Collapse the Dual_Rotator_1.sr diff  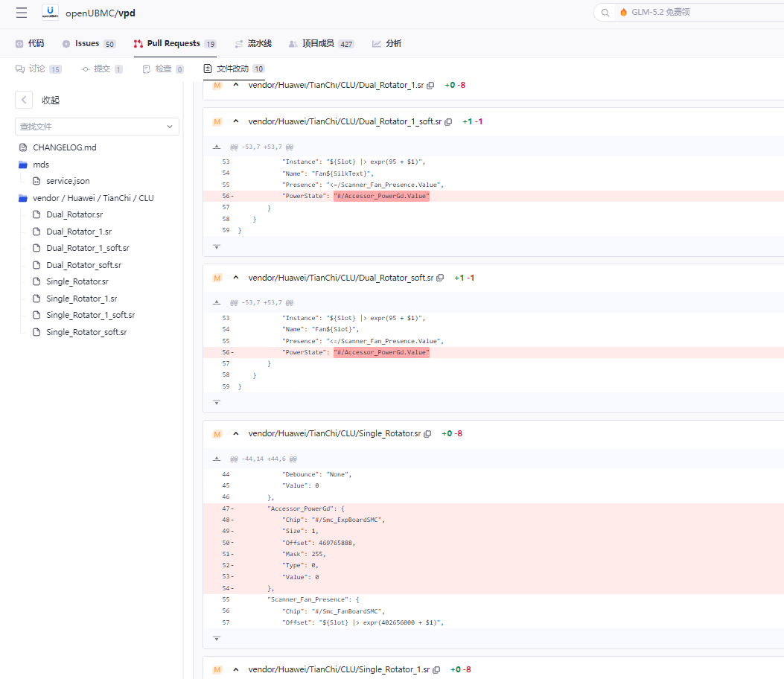pos(236,85)
